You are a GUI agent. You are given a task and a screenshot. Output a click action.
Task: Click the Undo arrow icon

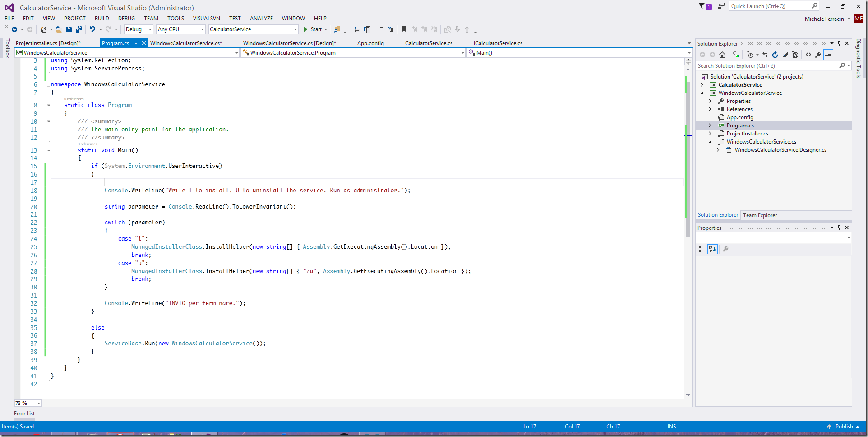tap(92, 29)
